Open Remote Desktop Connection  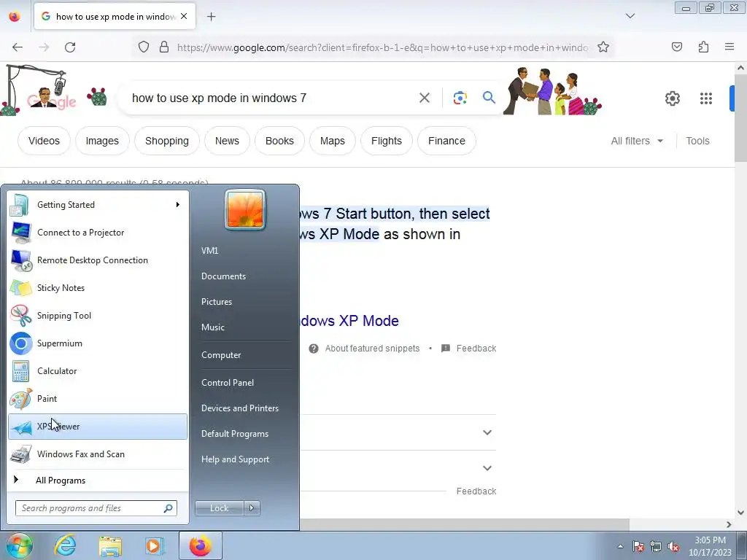pos(98,260)
